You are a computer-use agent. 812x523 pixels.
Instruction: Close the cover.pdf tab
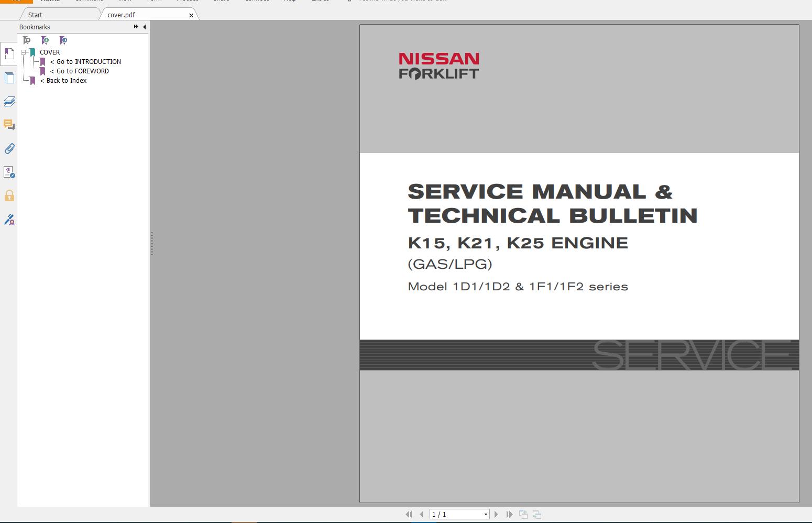pos(191,15)
